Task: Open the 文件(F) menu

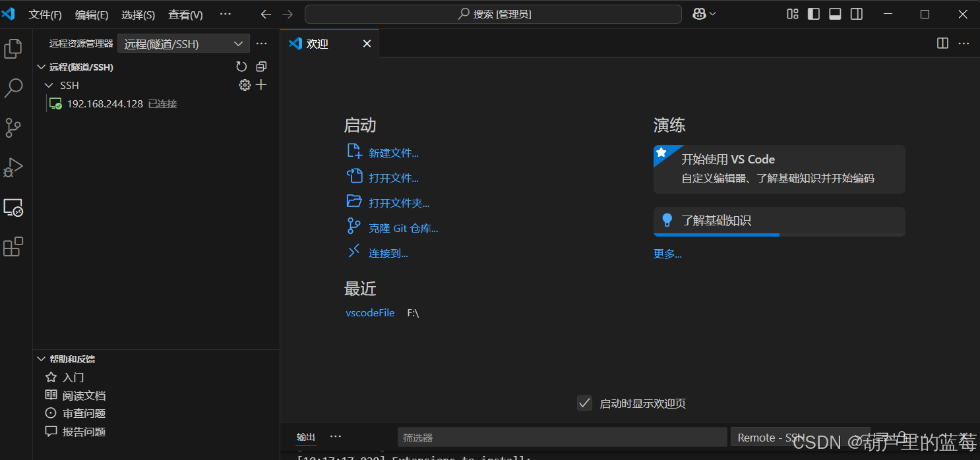Action: [46, 14]
